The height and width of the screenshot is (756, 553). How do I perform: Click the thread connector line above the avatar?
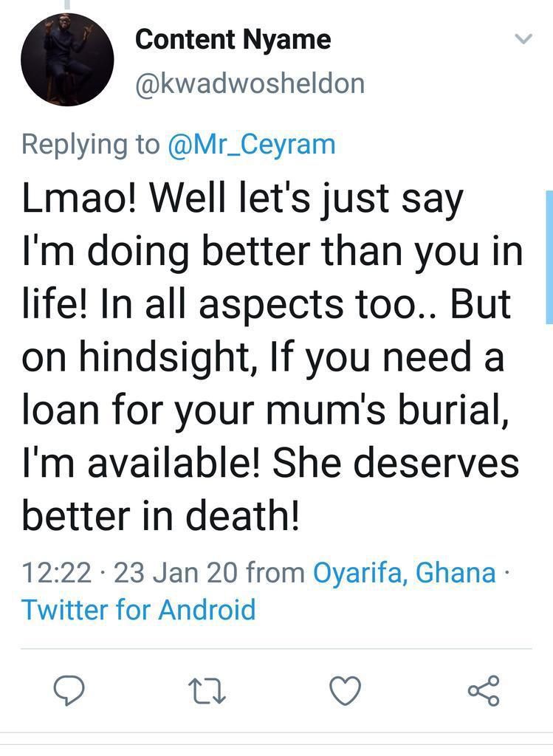67,4
